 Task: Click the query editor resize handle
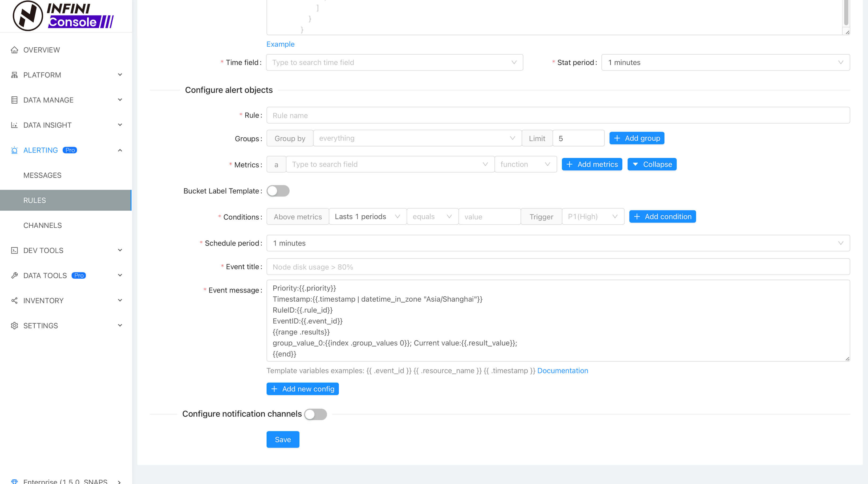847,32
